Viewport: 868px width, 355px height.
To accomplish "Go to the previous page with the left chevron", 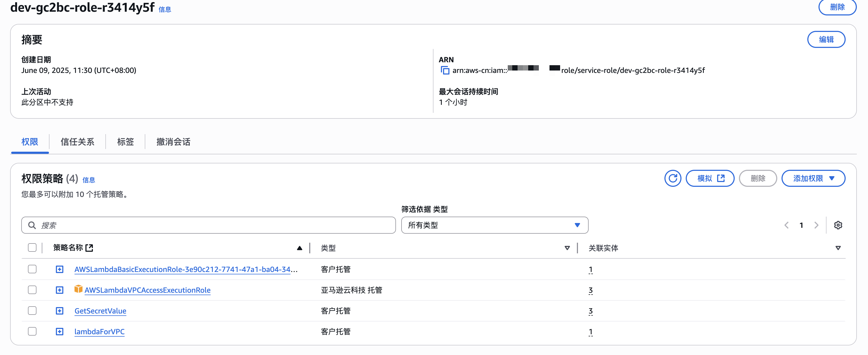I will 787,225.
